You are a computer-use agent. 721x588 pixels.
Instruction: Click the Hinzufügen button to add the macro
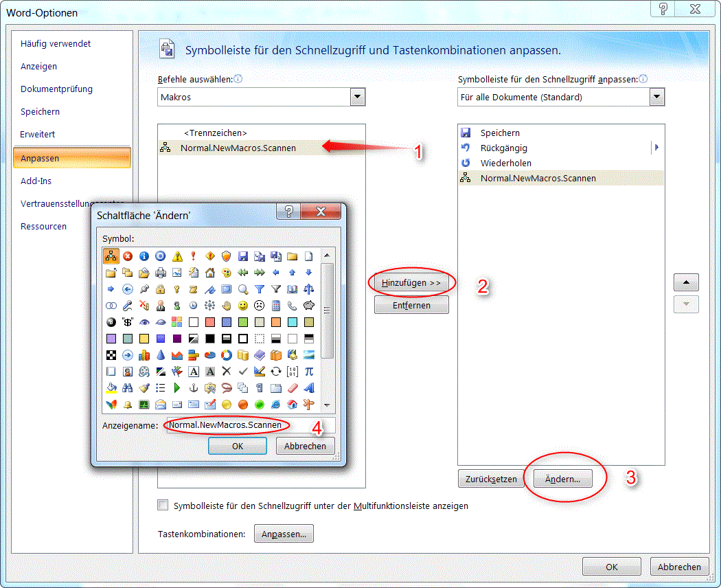pyautogui.click(x=410, y=282)
